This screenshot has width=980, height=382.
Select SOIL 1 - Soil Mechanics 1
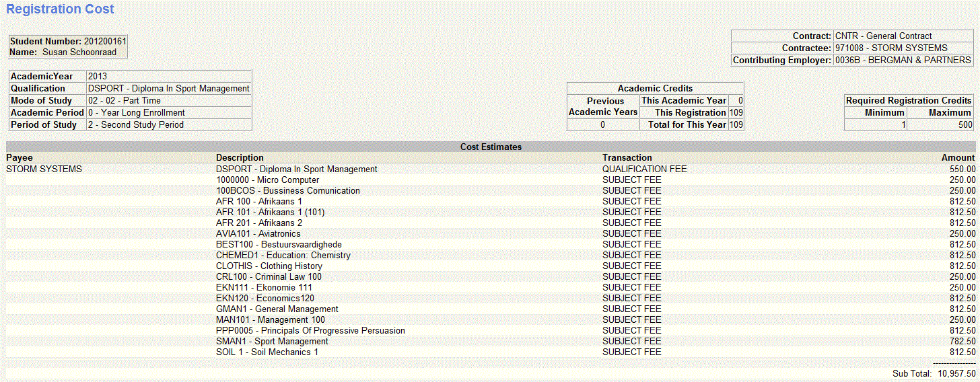coord(267,352)
